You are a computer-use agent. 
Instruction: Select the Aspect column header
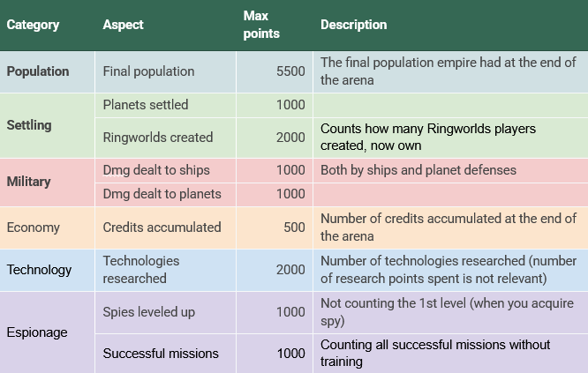coord(165,25)
